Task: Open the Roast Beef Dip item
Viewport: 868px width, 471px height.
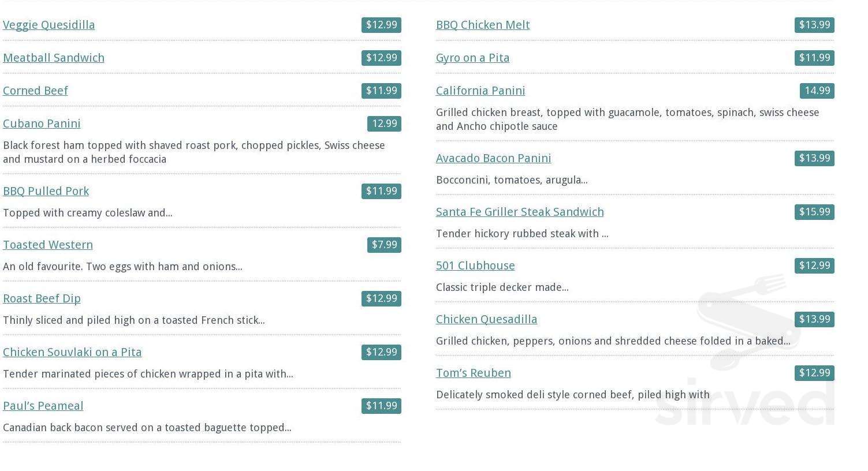Action: [x=42, y=298]
